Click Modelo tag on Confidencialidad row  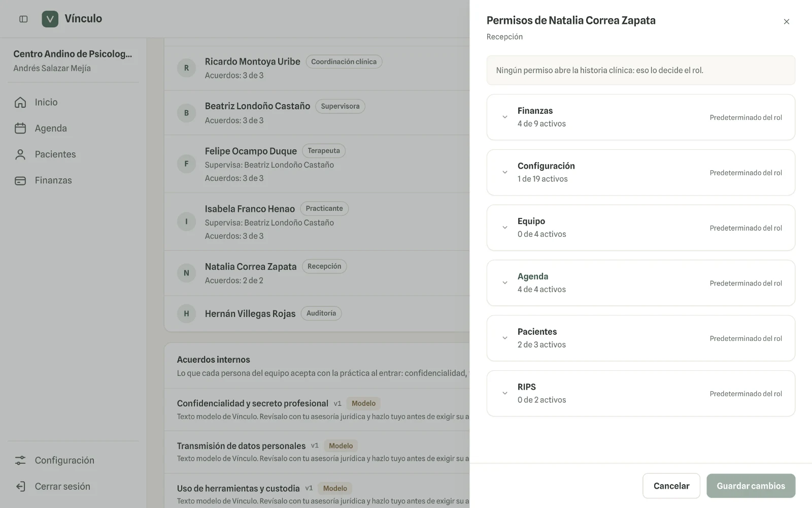[363, 403]
